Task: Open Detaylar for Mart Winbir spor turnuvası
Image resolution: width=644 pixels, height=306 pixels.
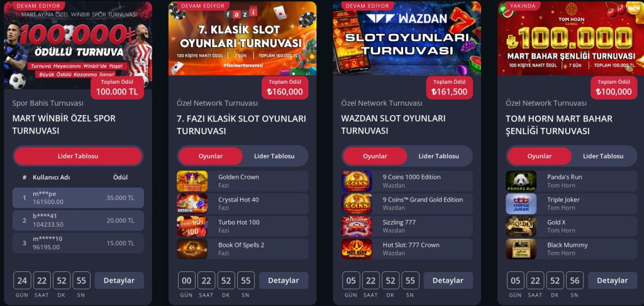Action: 119,281
